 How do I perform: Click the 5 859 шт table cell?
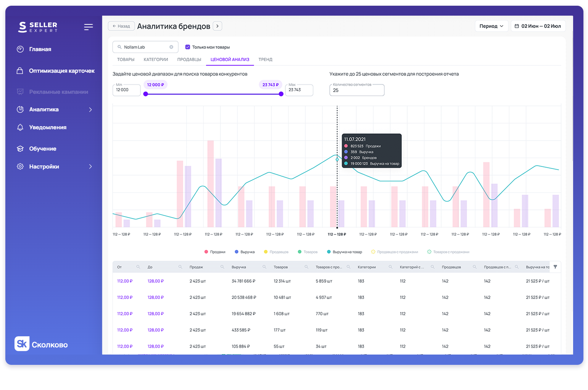click(324, 281)
